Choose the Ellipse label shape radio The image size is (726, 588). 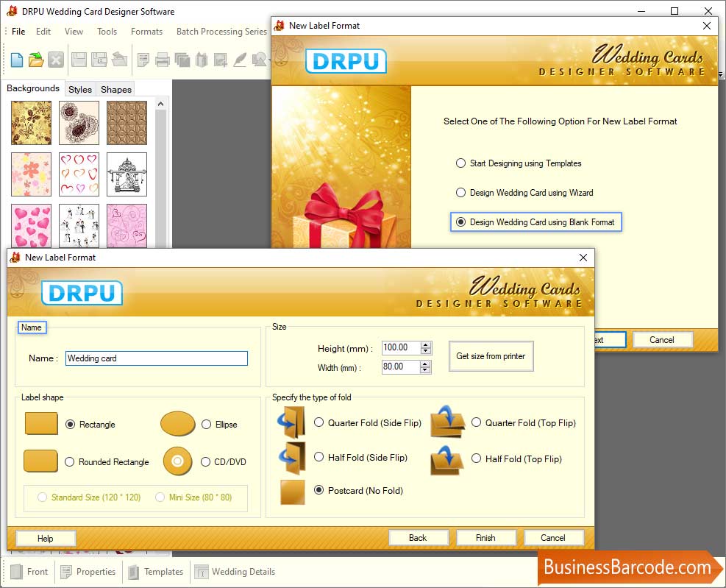207,425
